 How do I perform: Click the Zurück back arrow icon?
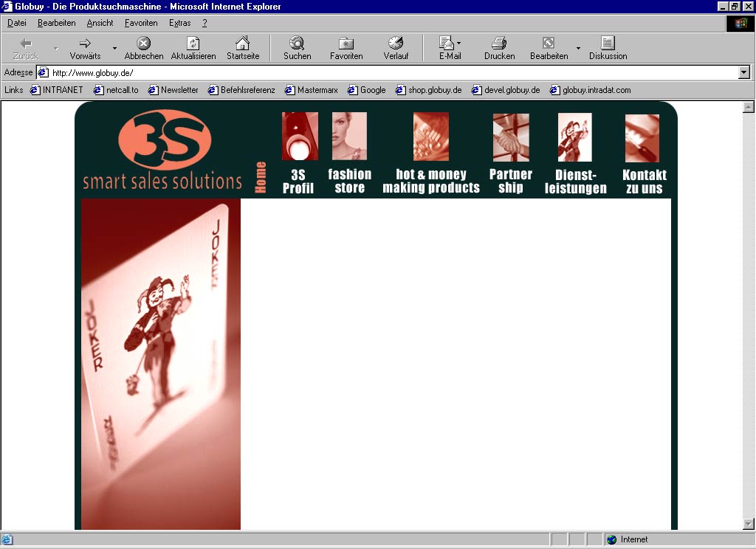[x=26, y=44]
